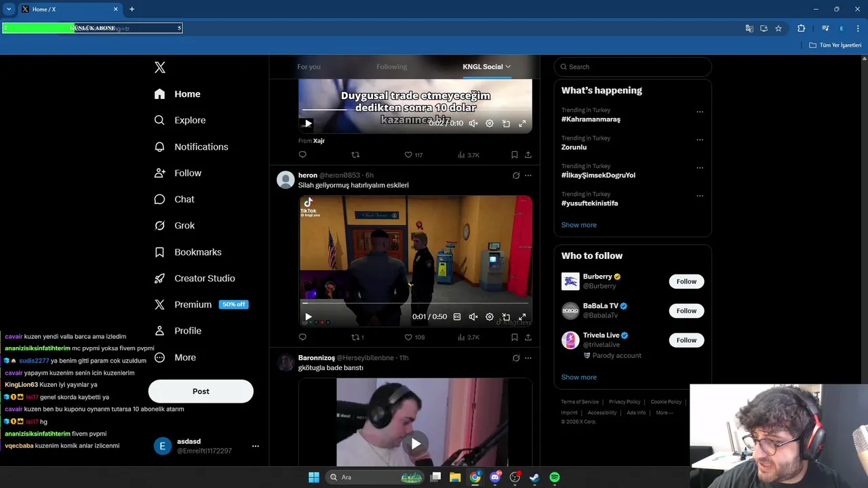868x488 pixels.
Task: Reply to the top post
Action: (x=302, y=155)
